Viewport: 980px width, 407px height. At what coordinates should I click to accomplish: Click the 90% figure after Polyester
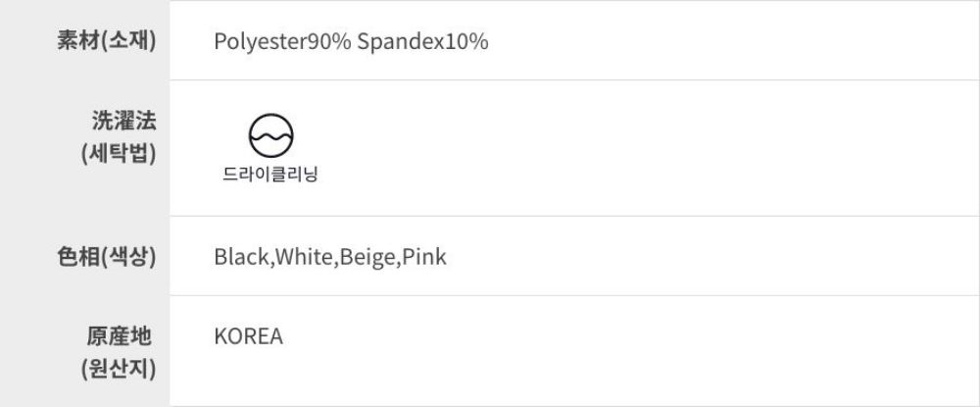pos(329,42)
